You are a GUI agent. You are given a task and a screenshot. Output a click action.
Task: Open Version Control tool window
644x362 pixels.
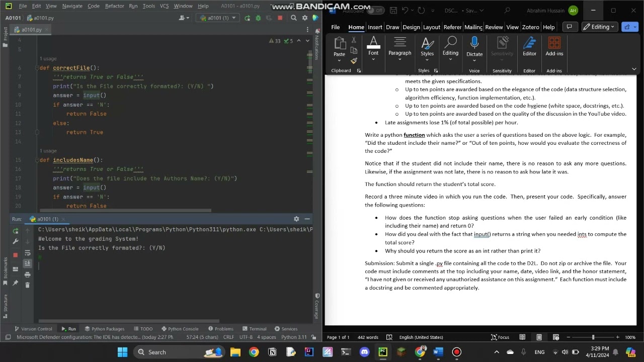(33, 329)
